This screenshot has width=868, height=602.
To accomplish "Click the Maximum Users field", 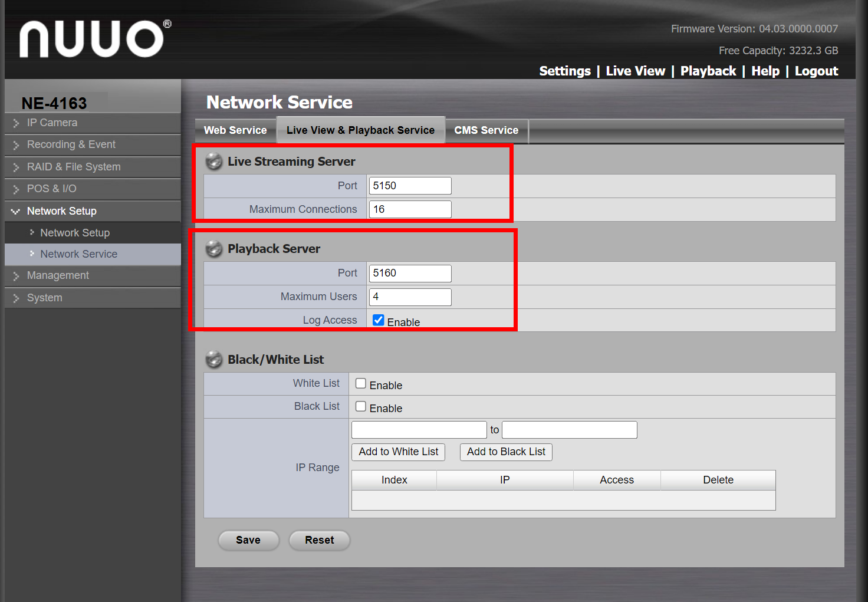I will (x=410, y=297).
